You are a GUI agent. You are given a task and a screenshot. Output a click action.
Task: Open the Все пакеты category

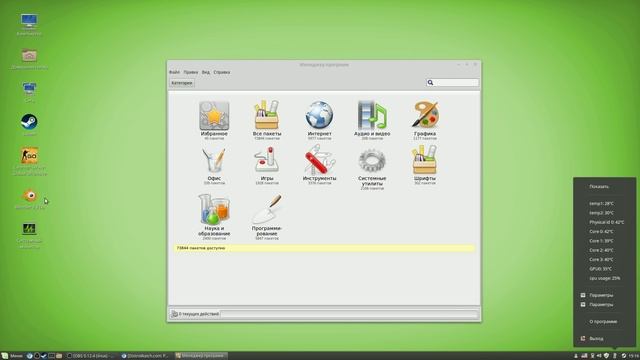tap(267, 120)
